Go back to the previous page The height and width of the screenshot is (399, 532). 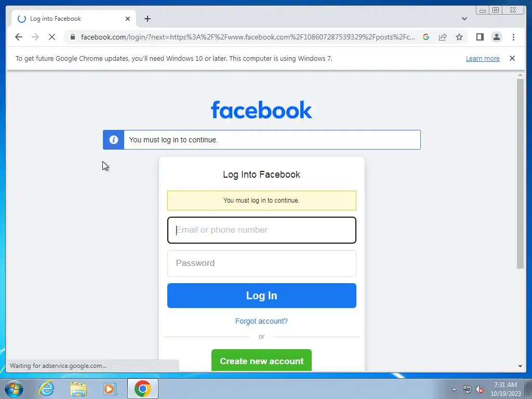[19, 37]
